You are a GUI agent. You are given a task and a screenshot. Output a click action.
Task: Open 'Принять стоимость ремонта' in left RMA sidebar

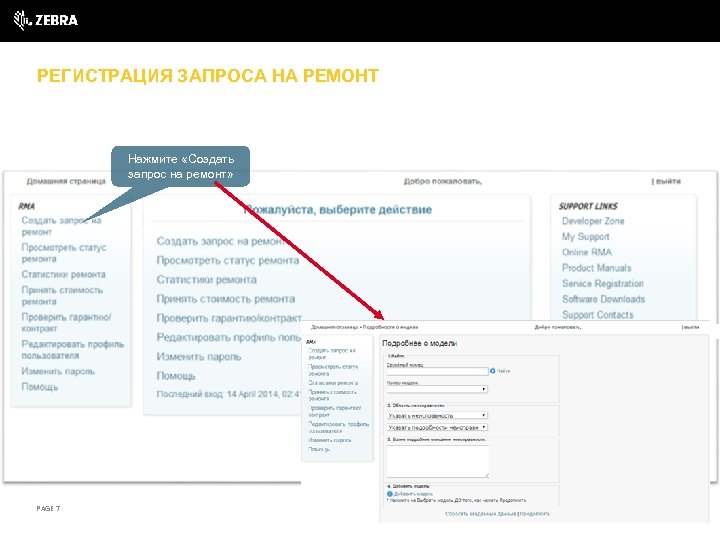click(x=62, y=296)
